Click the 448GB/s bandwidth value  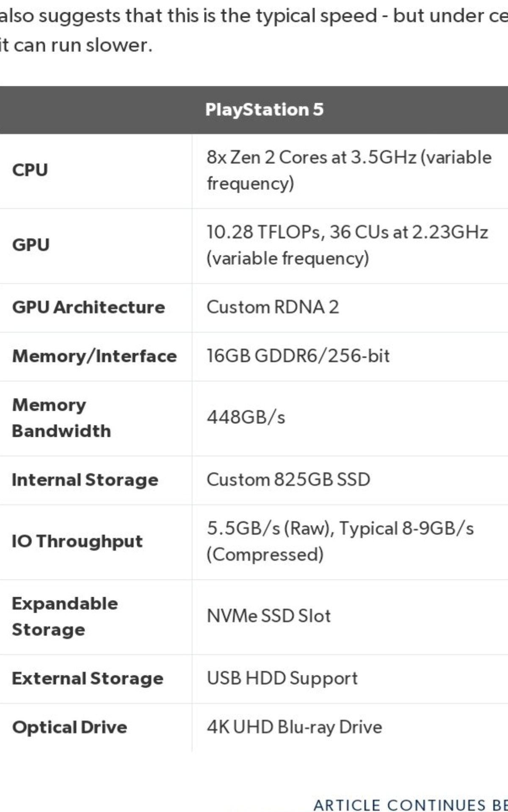246,418
